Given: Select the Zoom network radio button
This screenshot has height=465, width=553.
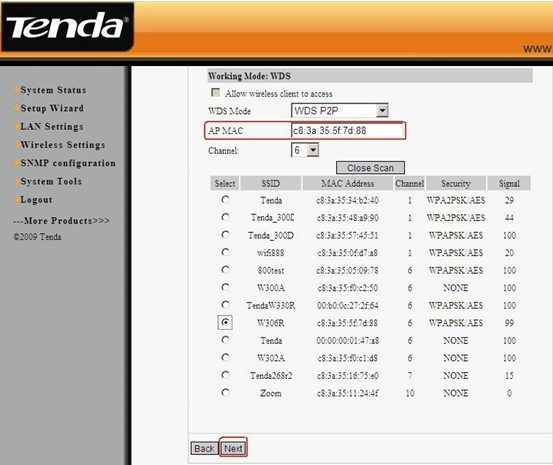Looking at the screenshot, I should pyautogui.click(x=225, y=392).
